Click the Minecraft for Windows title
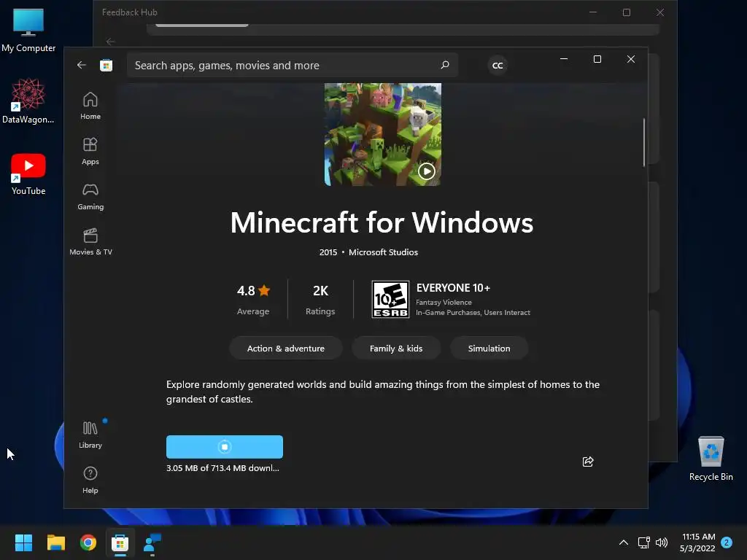Image resolution: width=747 pixels, height=560 pixels. (382, 222)
